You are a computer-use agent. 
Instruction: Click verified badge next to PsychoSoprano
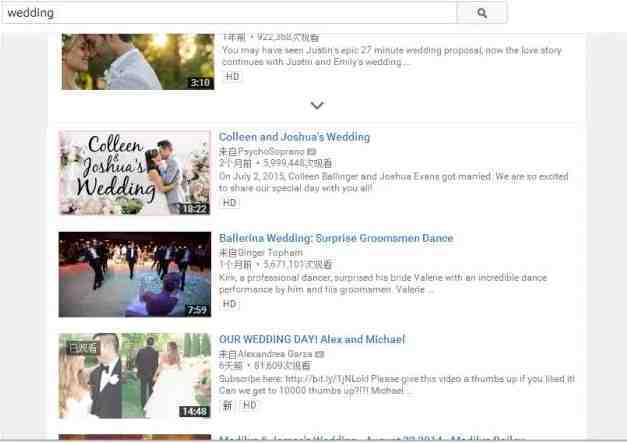point(312,152)
